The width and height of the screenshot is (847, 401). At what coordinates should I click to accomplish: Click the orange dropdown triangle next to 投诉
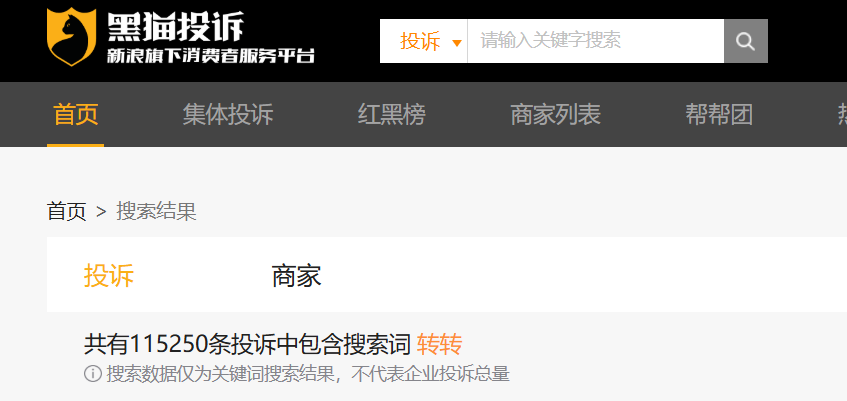457,43
